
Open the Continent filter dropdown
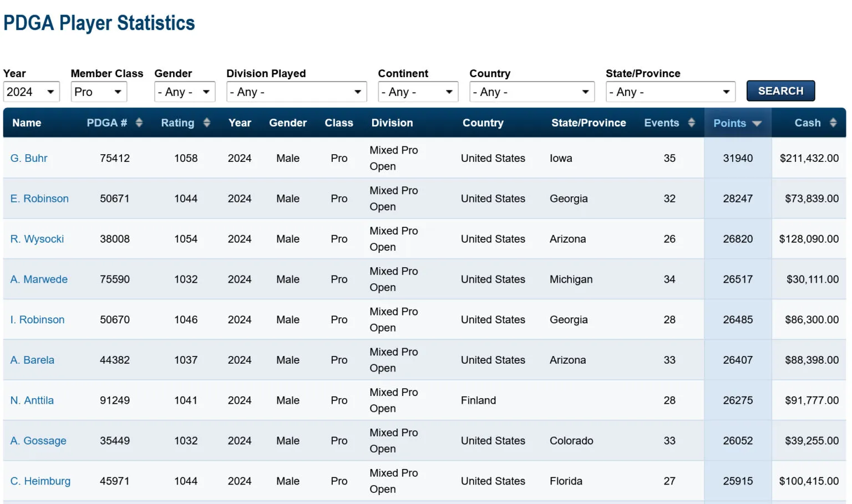pyautogui.click(x=418, y=92)
